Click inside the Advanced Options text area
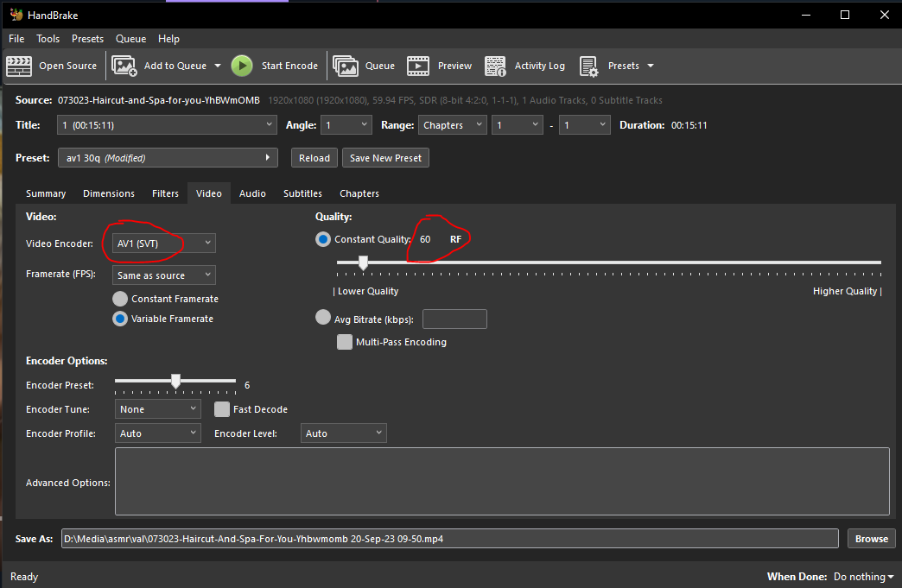 502,481
